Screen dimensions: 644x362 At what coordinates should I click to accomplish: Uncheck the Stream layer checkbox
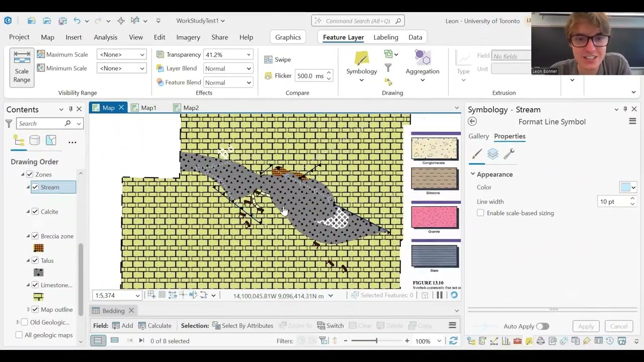click(x=35, y=187)
